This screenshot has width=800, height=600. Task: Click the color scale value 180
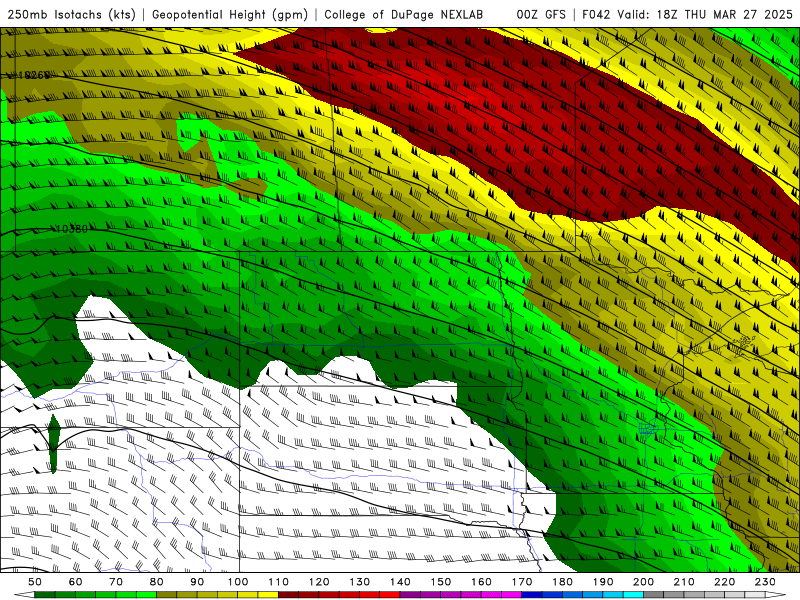click(x=562, y=582)
